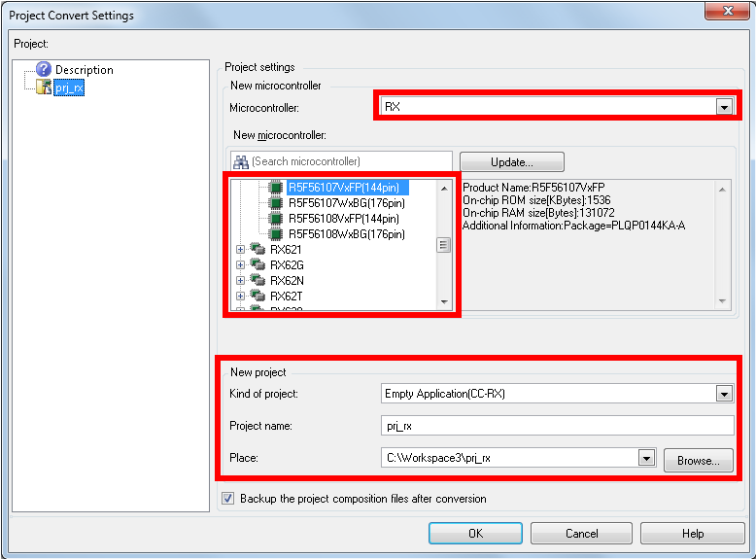Expand the RX62T tree node
The image size is (756, 559).
point(240,296)
